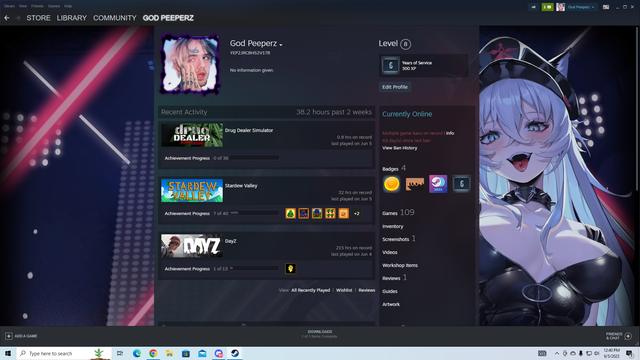Open the DayZ game banner

(x=192, y=246)
